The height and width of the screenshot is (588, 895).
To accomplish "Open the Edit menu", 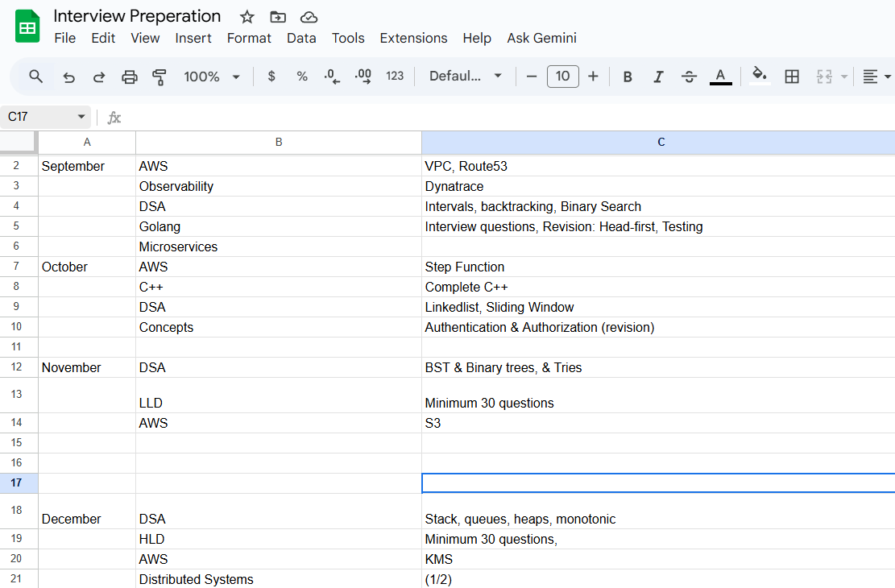I will click(103, 38).
